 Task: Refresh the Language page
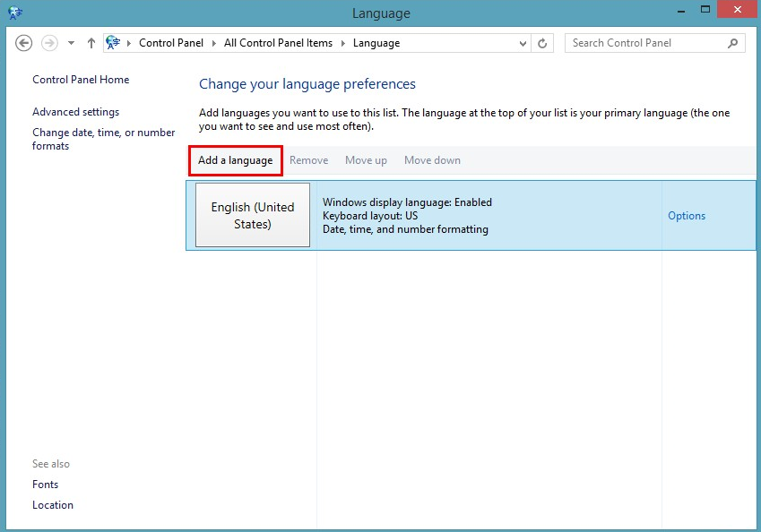tap(542, 43)
